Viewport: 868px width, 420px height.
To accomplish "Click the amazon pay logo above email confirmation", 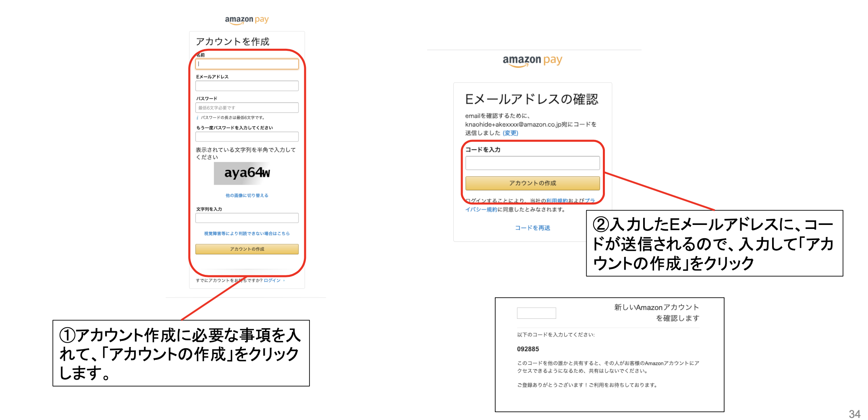I will (x=532, y=61).
